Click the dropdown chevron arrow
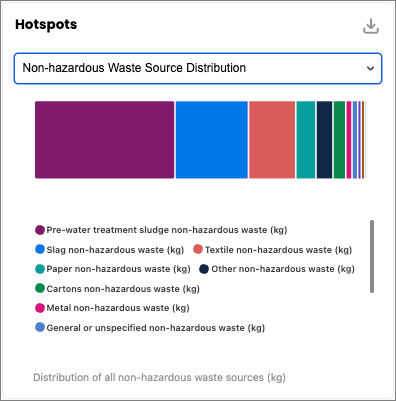This screenshot has height=401, width=396. point(370,69)
